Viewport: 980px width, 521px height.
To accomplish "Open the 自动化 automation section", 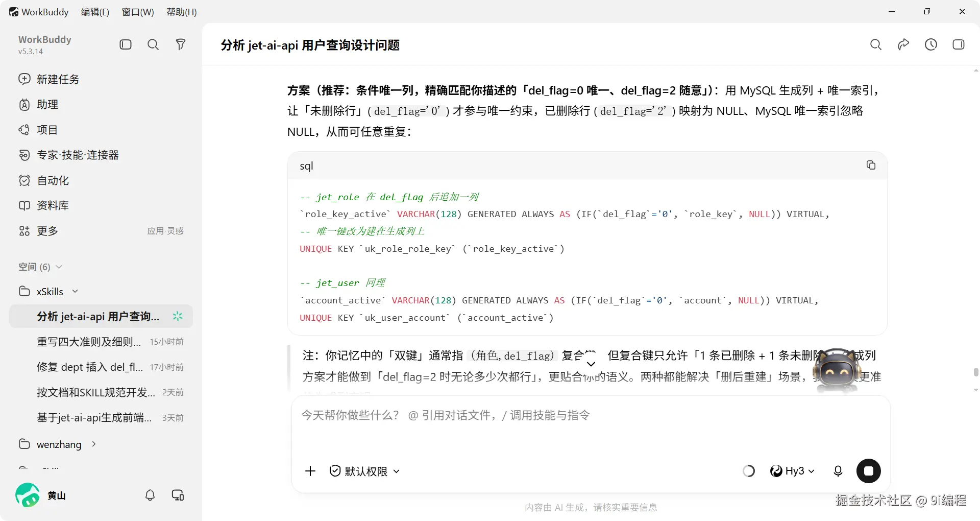I will tap(44, 180).
